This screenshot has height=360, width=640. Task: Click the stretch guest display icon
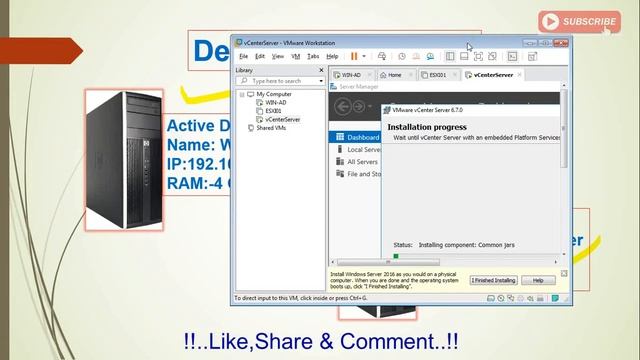532,56
